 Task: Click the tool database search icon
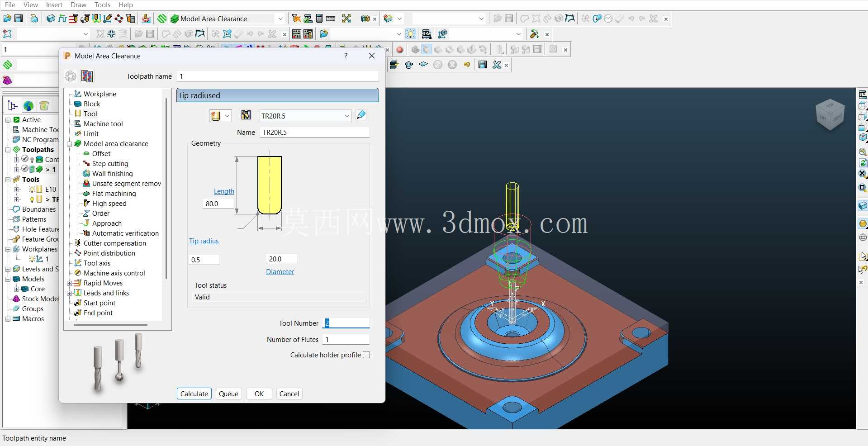(x=246, y=115)
